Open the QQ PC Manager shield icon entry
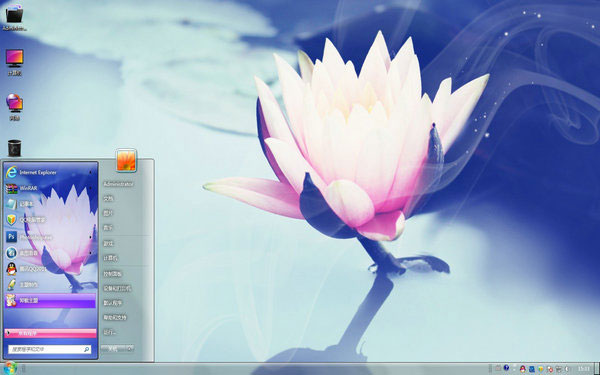The width and height of the screenshot is (600, 375). [x=51, y=220]
